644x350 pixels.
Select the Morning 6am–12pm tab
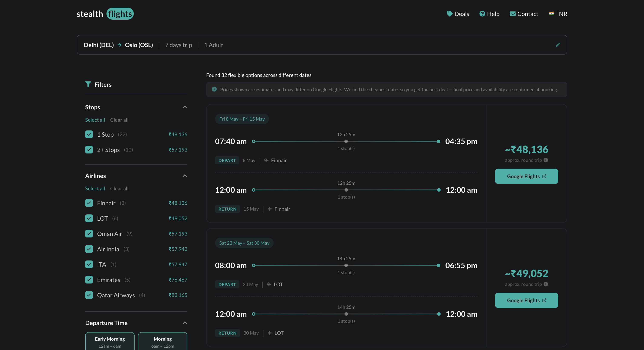[x=162, y=342]
